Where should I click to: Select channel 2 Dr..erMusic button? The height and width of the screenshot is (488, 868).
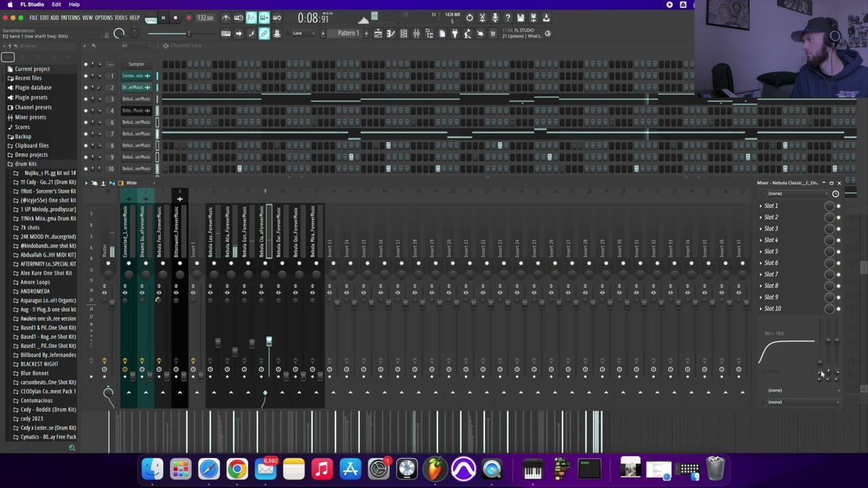136,87
